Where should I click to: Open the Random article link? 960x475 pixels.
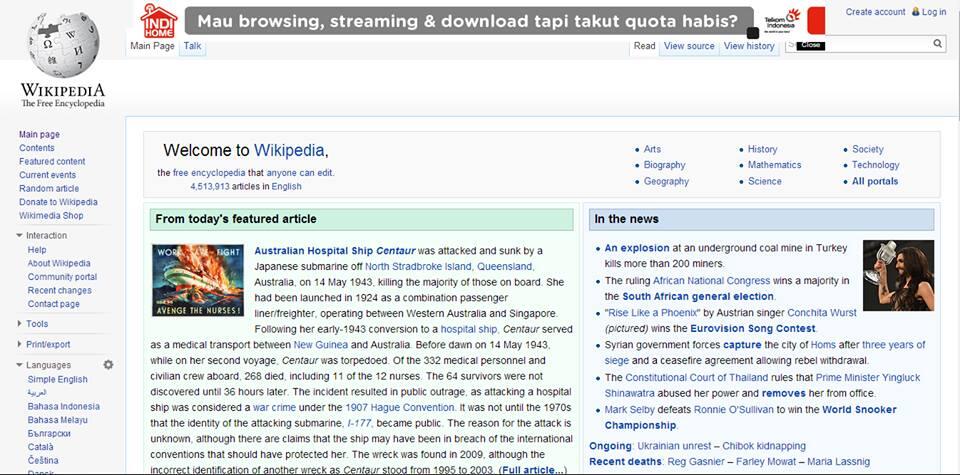click(49, 188)
